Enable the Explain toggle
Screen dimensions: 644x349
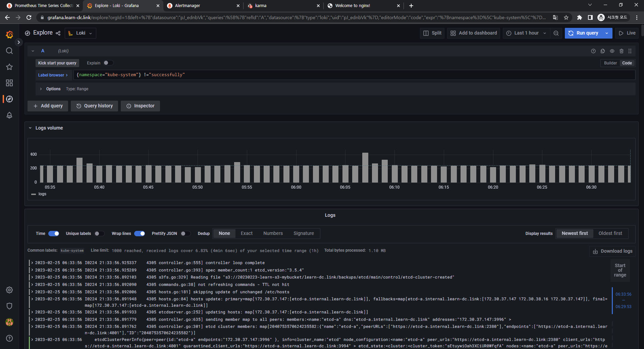pyautogui.click(x=108, y=63)
